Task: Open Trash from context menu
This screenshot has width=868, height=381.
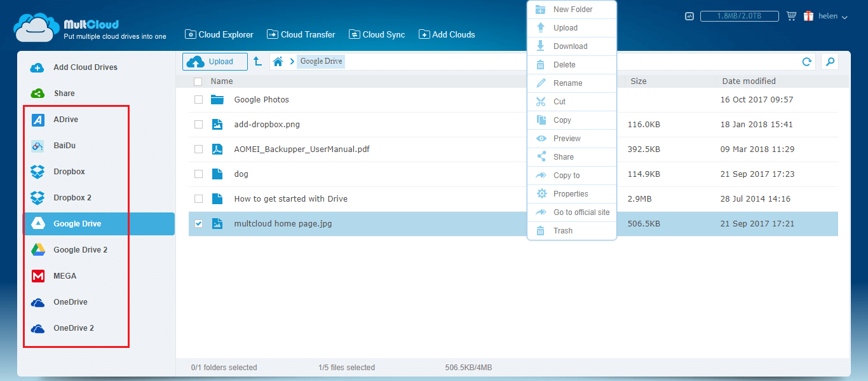Action: (572, 231)
